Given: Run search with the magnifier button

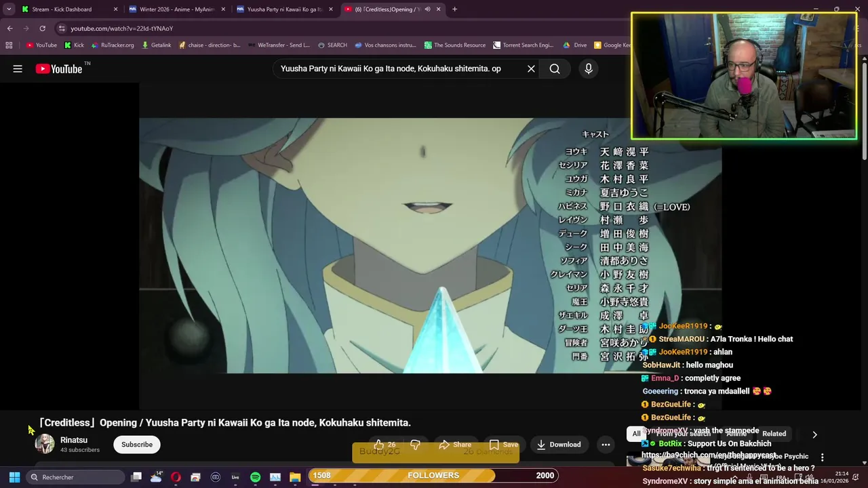Looking at the screenshot, I should pos(555,68).
